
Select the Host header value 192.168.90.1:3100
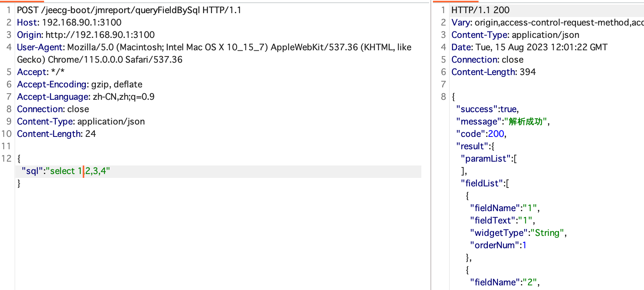(x=82, y=22)
